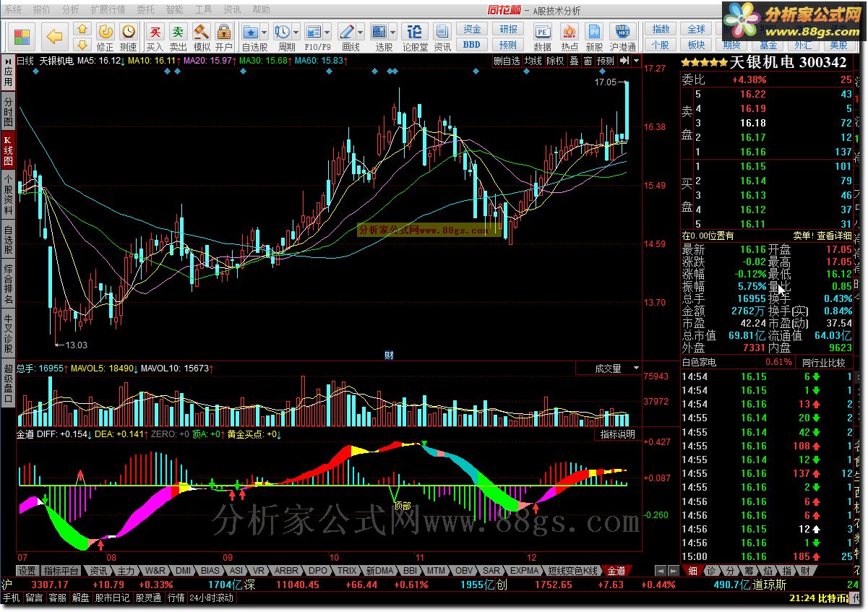Open the 系统 menu

tap(14, 10)
